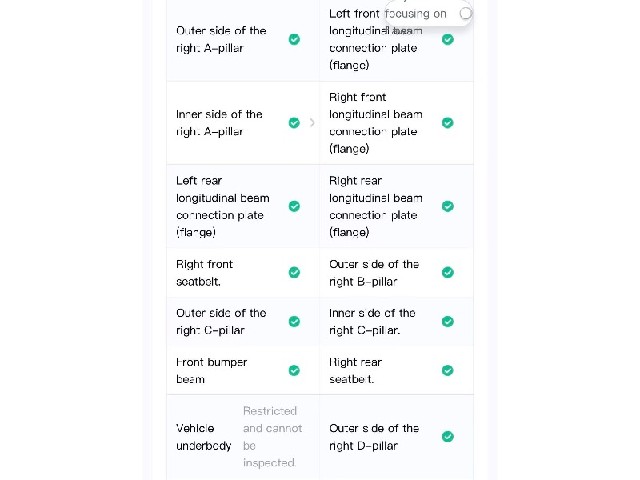The width and height of the screenshot is (640, 480).
Task: Click the right rear longitudinal beam check icon
Action: click(x=448, y=206)
